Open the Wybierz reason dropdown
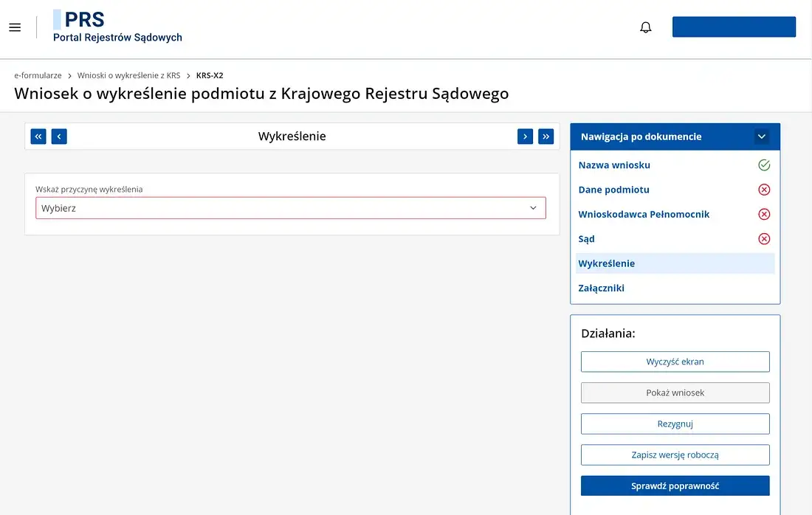Viewport: 812px width, 515px height. [x=290, y=207]
